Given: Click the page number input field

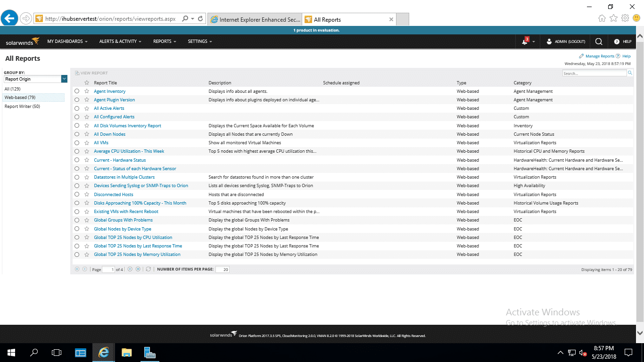Looking at the screenshot, I should coord(108,270).
